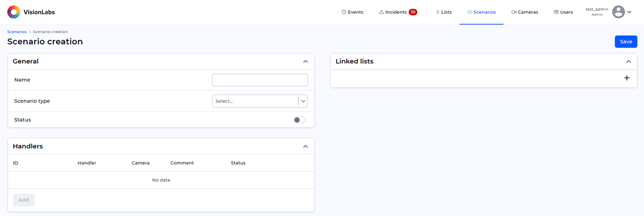Click the Events clock icon

pyautogui.click(x=344, y=12)
